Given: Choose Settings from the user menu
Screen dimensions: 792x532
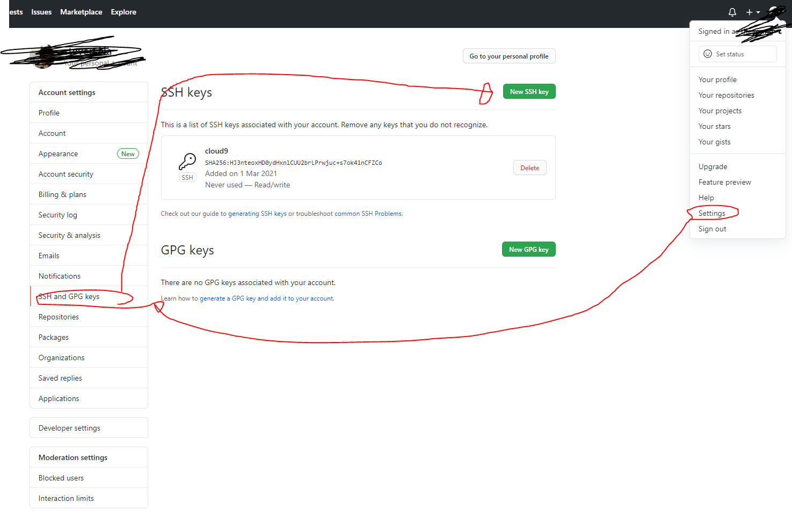Looking at the screenshot, I should pos(737,213).
